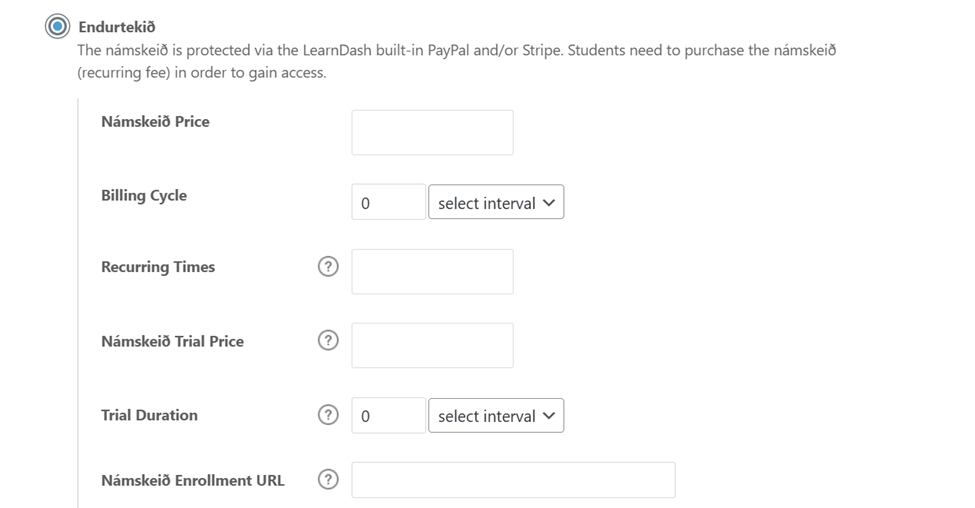This screenshot has width=975, height=508.
Task: Click the Námskeið Enrollment URL text field
Action: point(513,480)
